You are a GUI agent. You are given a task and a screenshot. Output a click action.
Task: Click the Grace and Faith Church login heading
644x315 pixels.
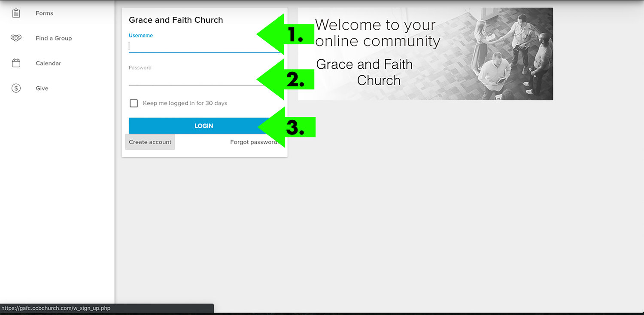(176, 20)
